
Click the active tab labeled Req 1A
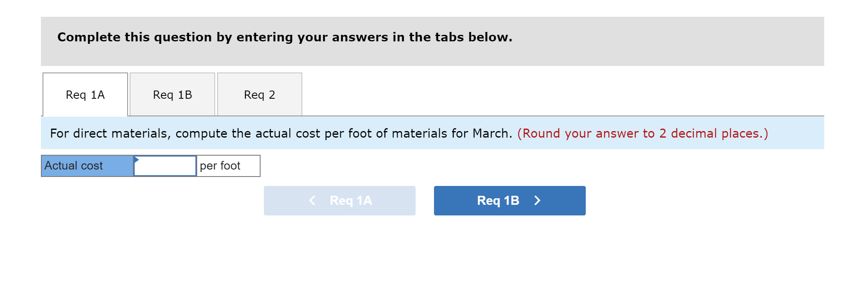coord(85,94)
